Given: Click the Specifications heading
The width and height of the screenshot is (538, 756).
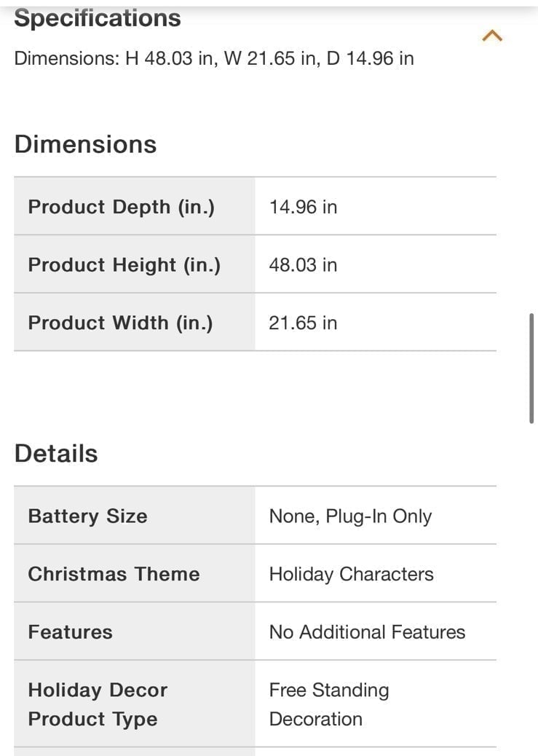Looking at the screenshot, I should coord(98,18).
